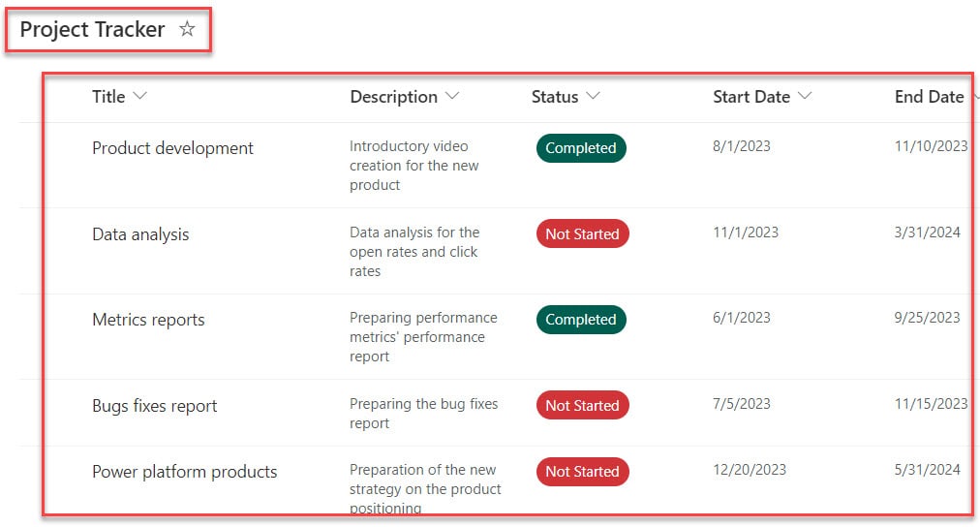
Task: Select the description 'Introductory video creation for the new product'
Action: [413, 166]
